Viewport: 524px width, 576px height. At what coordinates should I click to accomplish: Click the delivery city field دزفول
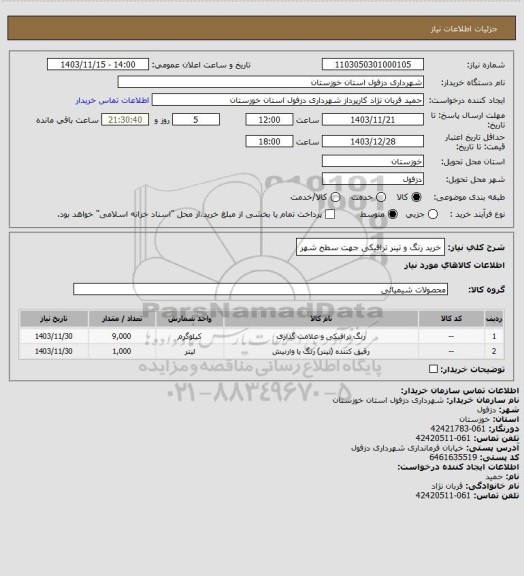[x=373, y=179]
